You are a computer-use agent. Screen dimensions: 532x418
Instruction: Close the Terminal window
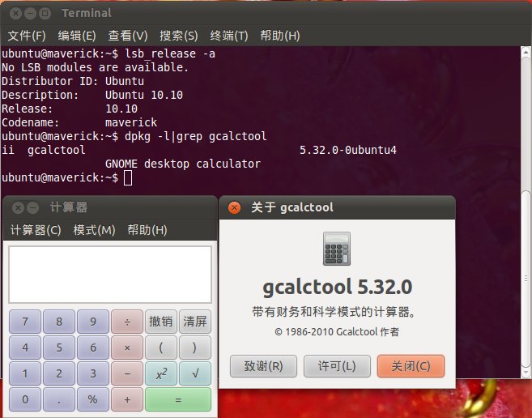(15, 13)
